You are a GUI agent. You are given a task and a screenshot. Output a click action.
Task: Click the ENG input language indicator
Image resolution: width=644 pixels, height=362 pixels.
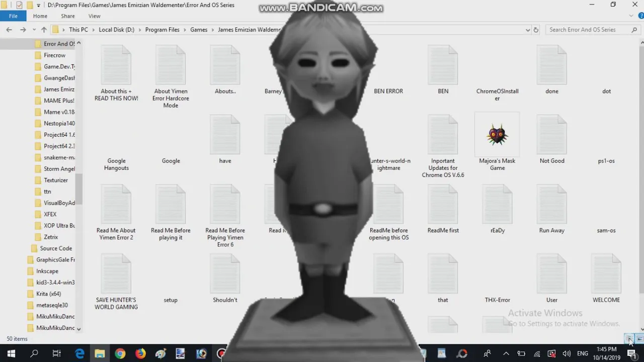point(583,353)
